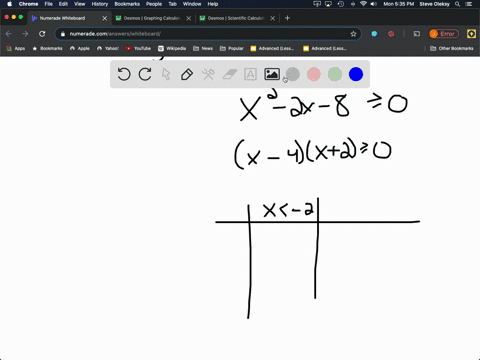Image resolution: width=480 pixels, height=360 pixels.
Task: Close the Desmos Scientific Calculator tab
Action: tap(273, 18)
